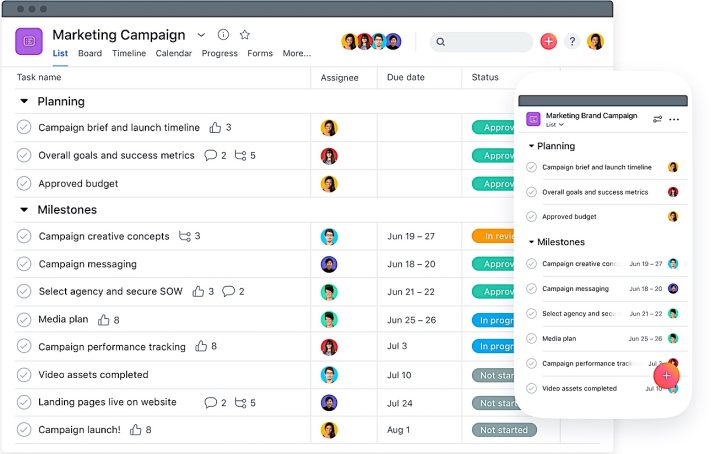Click orange In review status pill
This screenshot has width=716, height=454.
pos(493,237)
